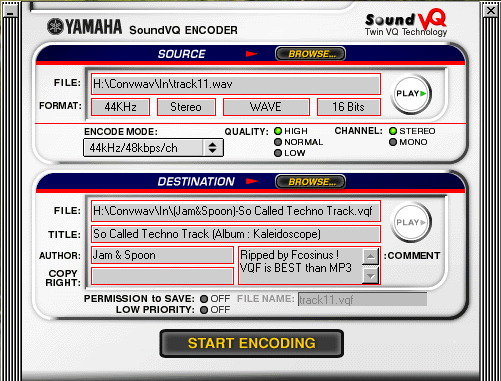Open the ENCODE MODE dropdown
501x381 pixels.
pyautogui.click(x=153, y=148)
